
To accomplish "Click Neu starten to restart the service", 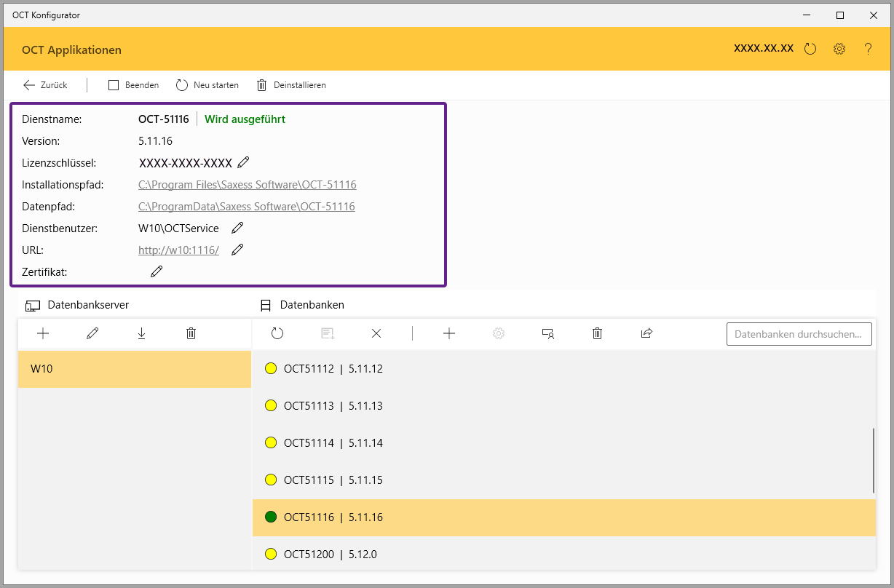I will tap(207, 85).
